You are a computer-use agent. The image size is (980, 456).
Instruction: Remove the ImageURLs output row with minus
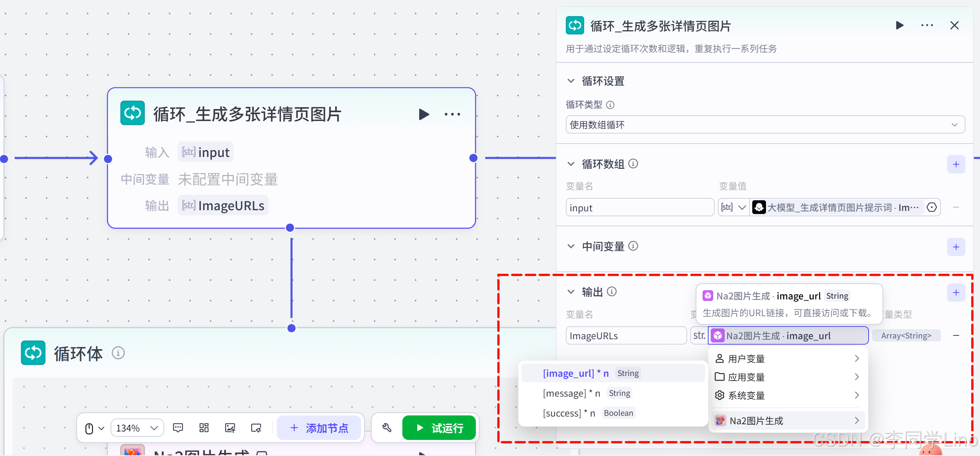pos(956,335)
